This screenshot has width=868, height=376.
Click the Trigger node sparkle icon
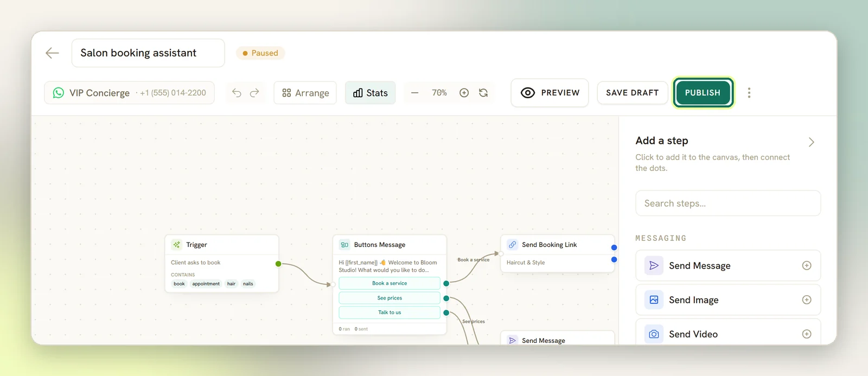point(177,245)
